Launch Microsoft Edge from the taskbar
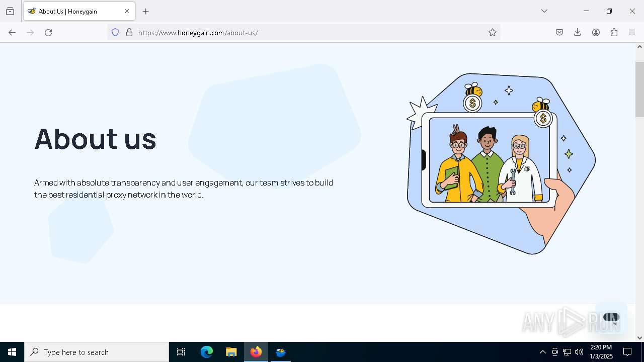 pos(207,352)
